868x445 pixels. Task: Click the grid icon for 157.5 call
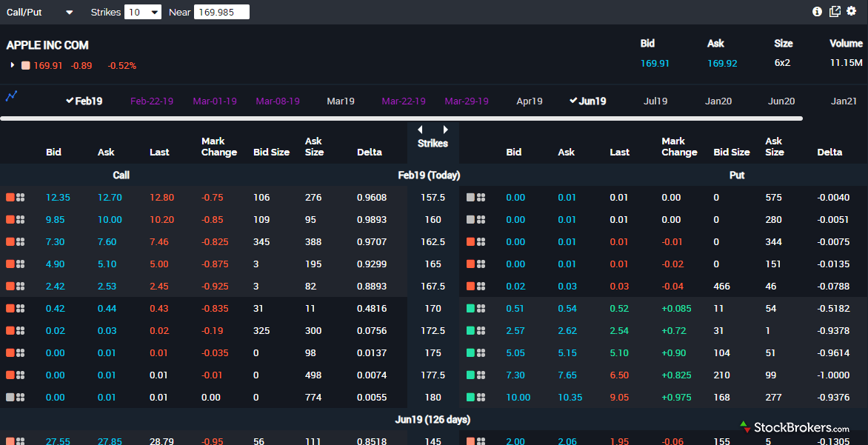coord(21,198)
